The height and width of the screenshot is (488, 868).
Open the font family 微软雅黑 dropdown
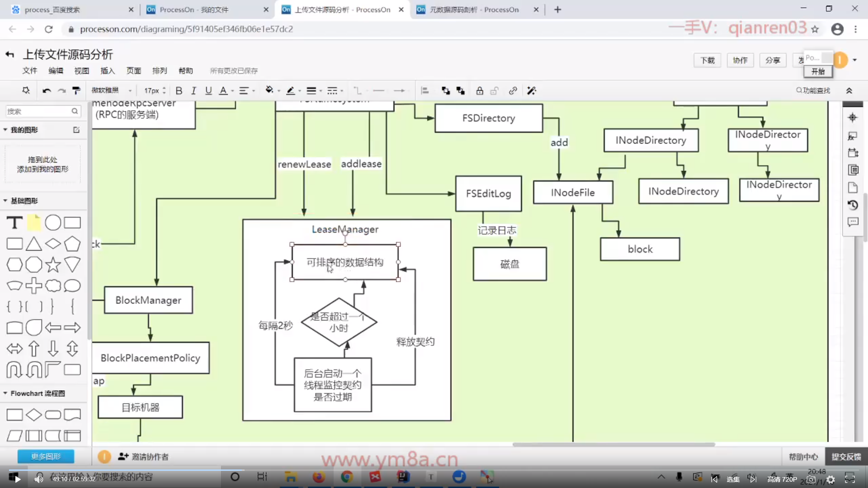pyautogui.click(x=112, y=91)
